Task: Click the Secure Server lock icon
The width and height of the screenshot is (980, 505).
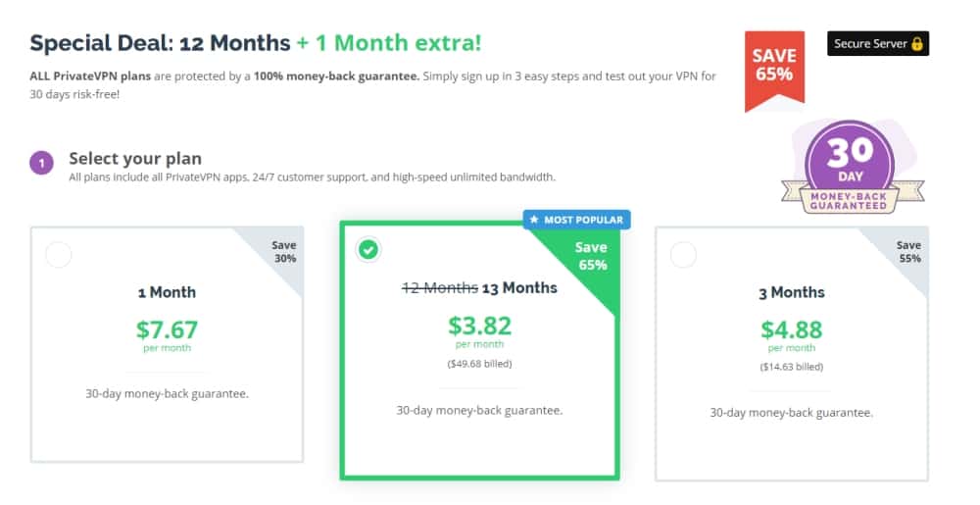Action: point(917,44)
